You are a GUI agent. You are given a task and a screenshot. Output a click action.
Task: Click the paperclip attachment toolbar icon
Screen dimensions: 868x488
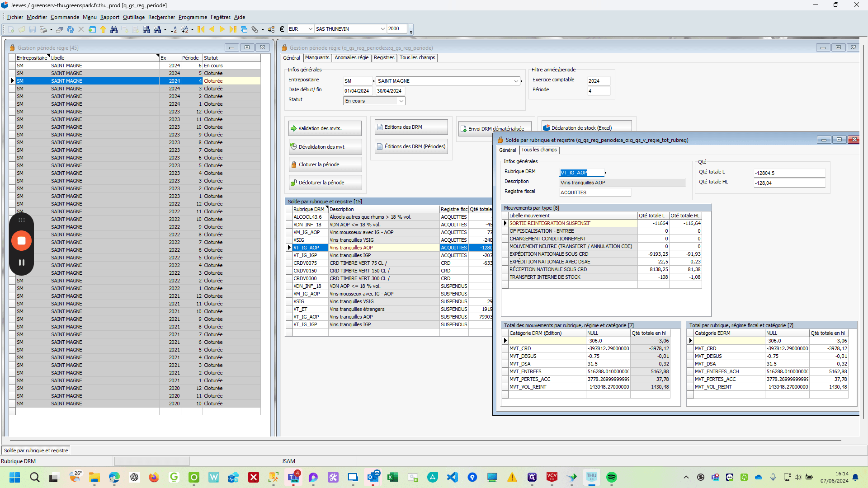(255, 29)
